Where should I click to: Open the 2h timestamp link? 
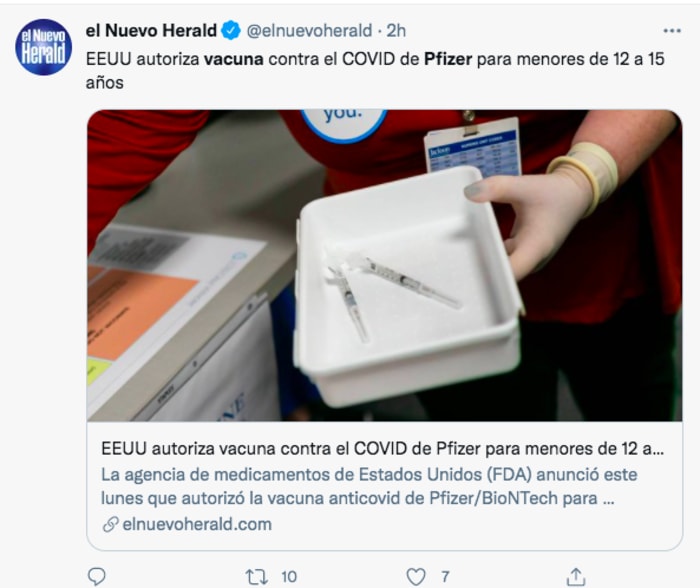(x=396, y=31)
